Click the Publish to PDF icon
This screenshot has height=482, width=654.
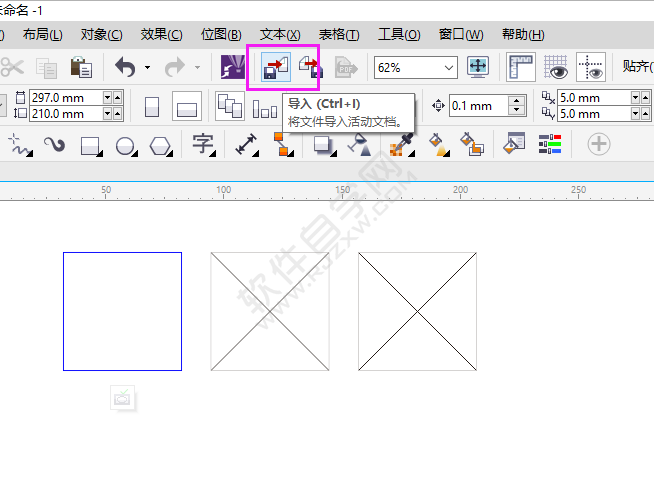pos(346,67)
